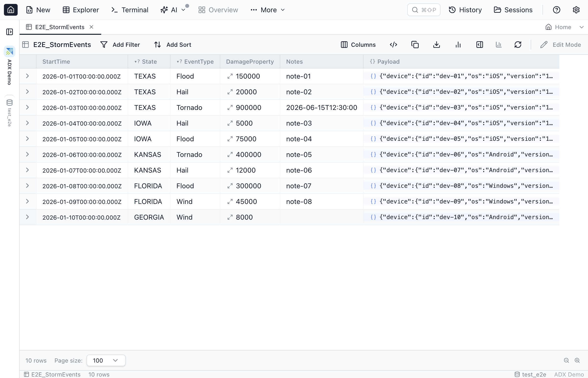588x378 pixels.
Task: Open the Columns chooser
Action: point(358,45)
